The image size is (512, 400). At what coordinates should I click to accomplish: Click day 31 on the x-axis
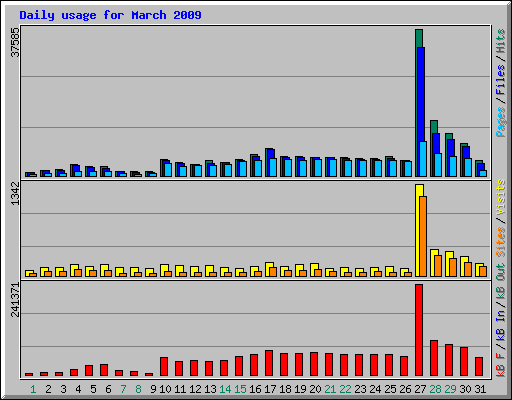480,389
